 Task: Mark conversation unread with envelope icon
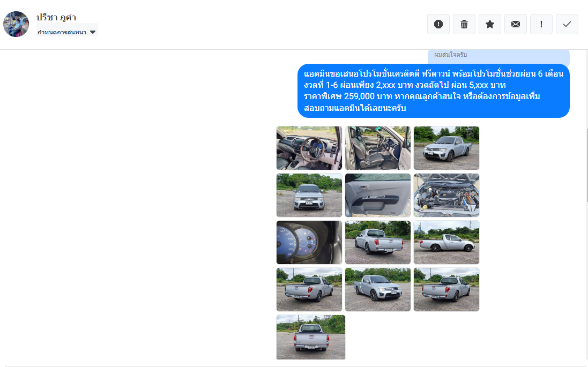[x=516, y=24]
